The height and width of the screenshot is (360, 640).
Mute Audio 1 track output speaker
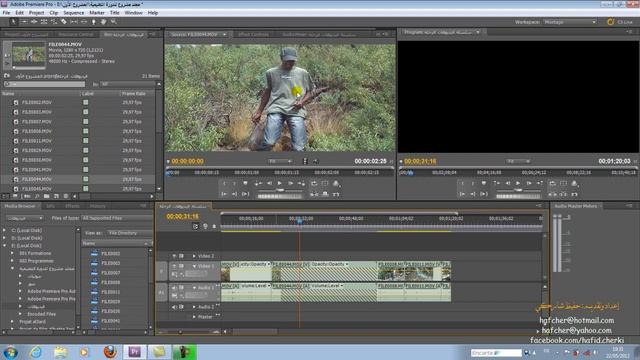point(174,288)
